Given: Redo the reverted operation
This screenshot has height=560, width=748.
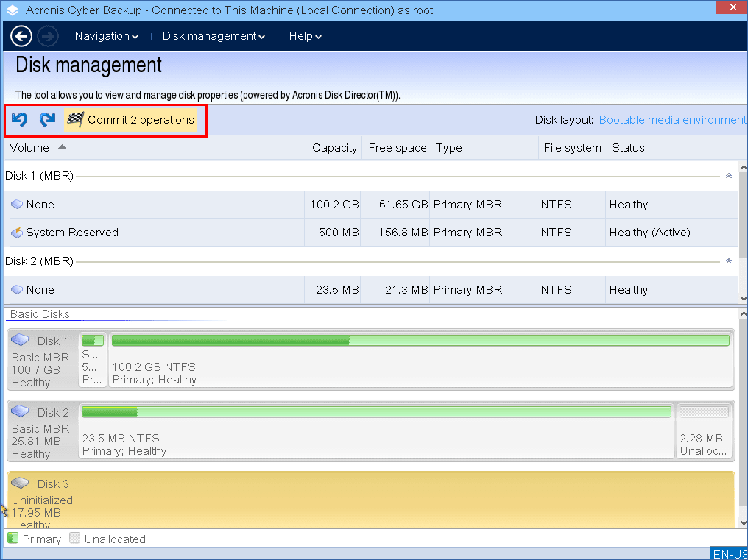Looking at the screenshot, I should click(x=46, y=119).
